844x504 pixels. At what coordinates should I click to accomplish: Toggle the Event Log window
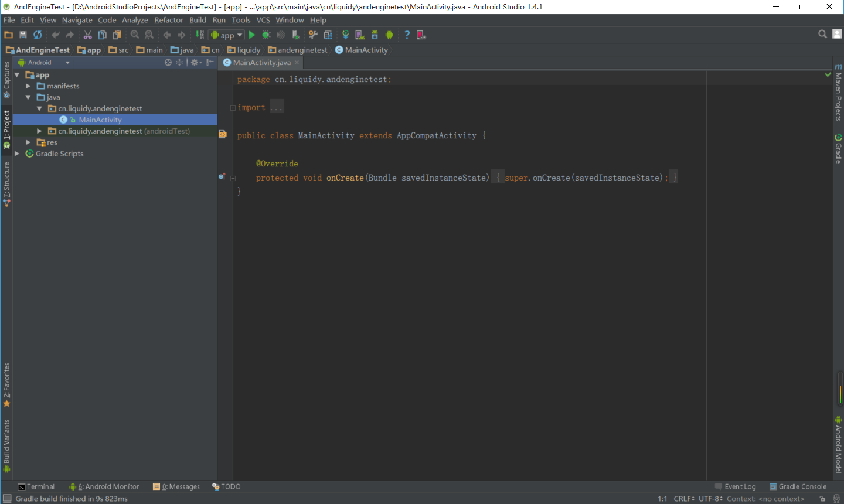click(x=736, y=486)
